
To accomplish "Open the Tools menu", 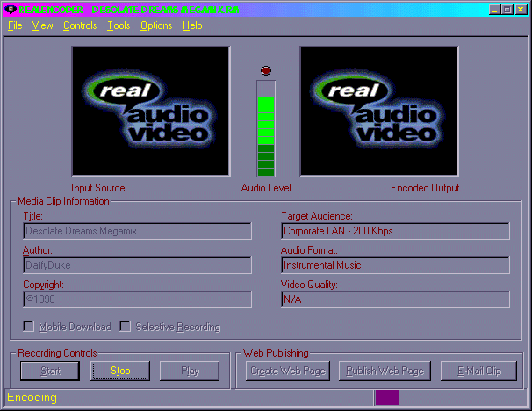I will click(119, 25).
